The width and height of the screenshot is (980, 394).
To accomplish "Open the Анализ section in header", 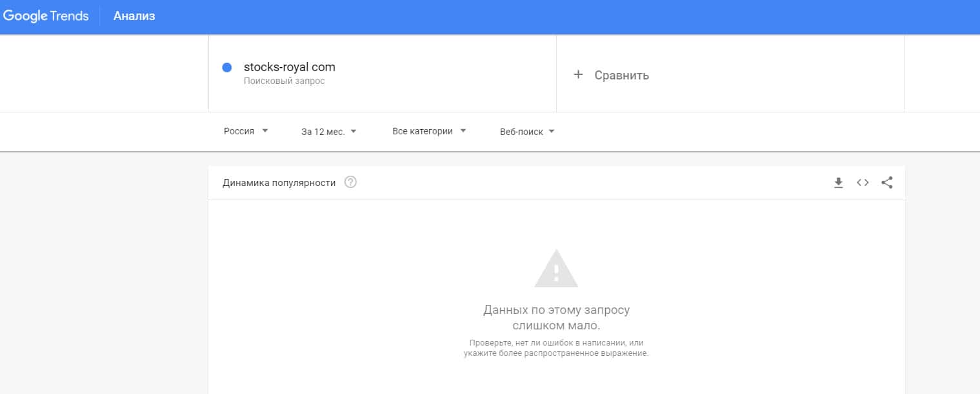I will click(134, 16).
